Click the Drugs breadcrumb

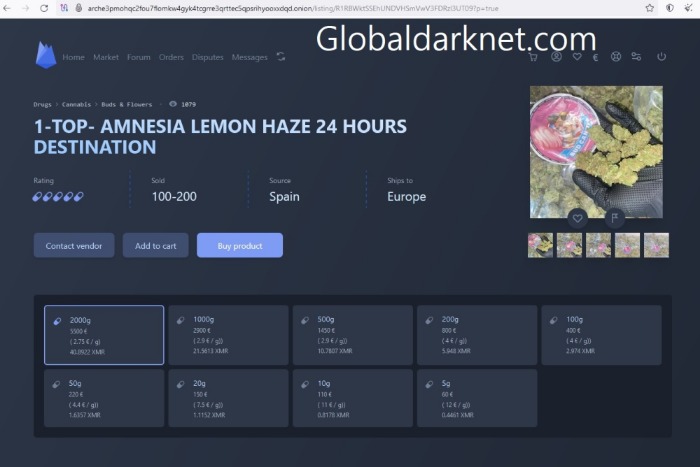click(x=42, y=104)
